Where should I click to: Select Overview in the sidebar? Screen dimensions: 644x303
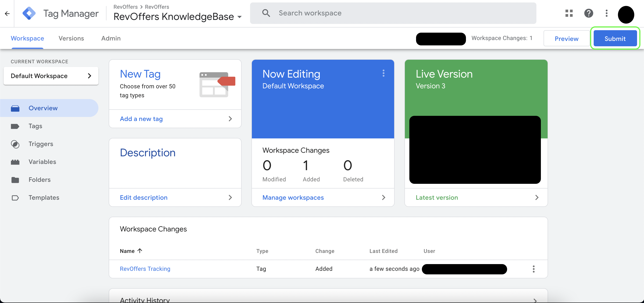(49, 108)
